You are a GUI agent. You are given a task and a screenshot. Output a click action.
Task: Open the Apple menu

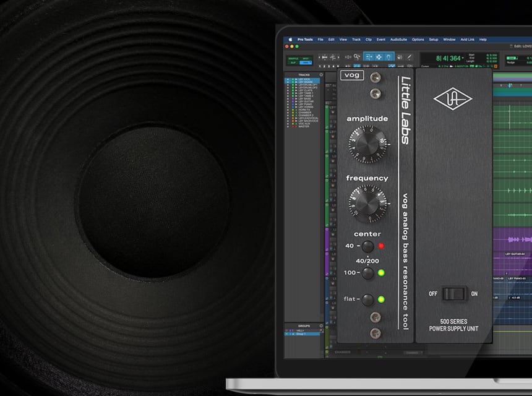290,40
